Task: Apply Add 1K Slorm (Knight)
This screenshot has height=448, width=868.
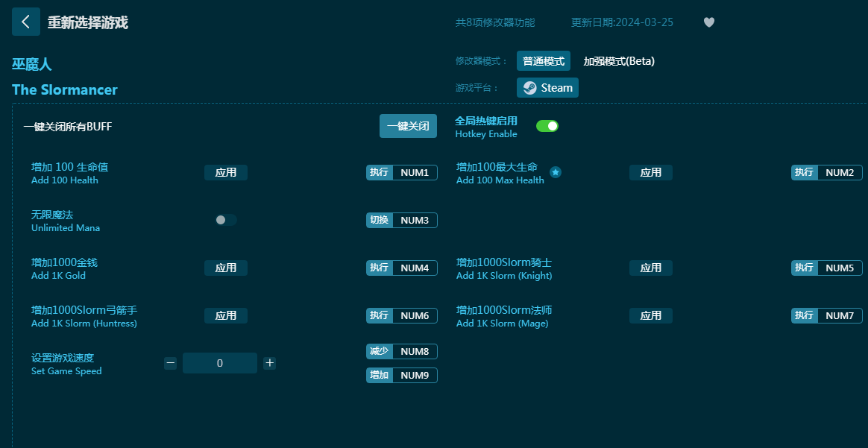Action: click(x=650, y=268)
